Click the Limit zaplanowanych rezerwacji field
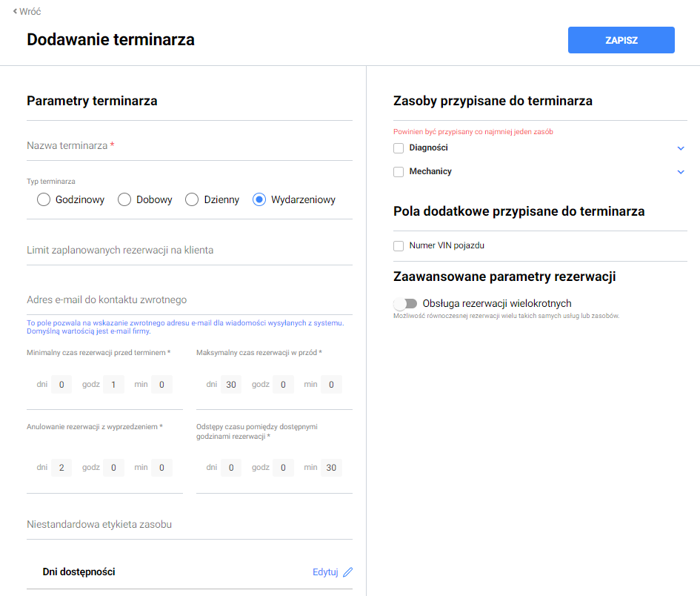This screenshot has width=700, height=596. click(x=189, y=251)
